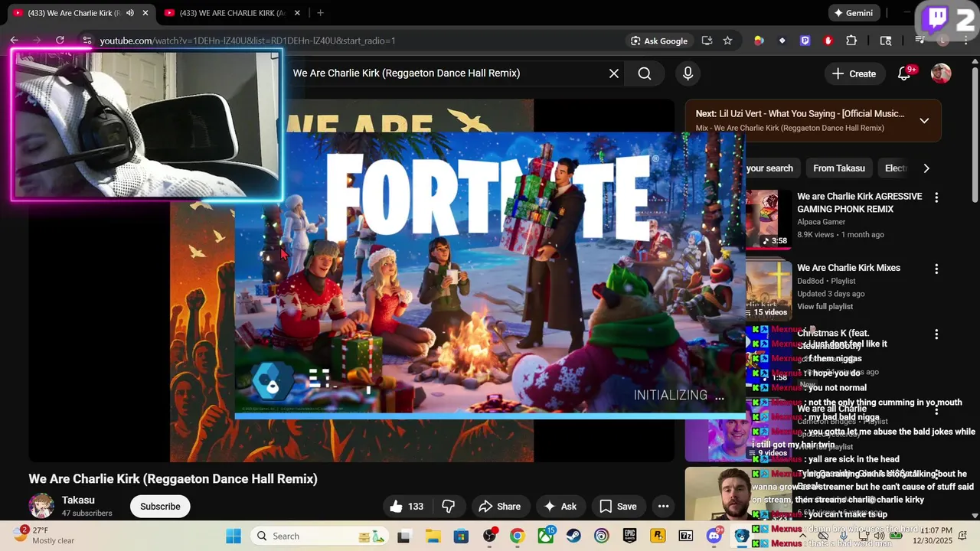The image size is (980, 551).
Task: Open options for AGRESSIVE GAMING PHONK REMIX video
Action: tap(936, 197)
